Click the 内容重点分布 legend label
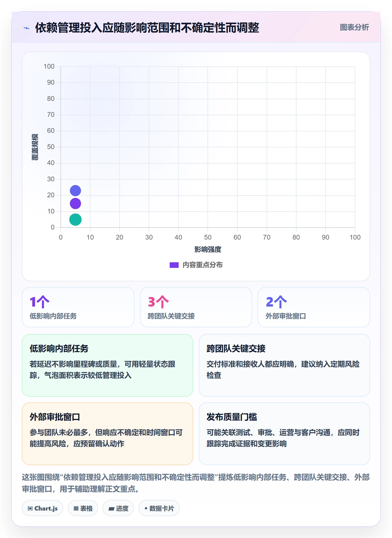The width and height of the screenshot is (392, 538). [202, 265]
